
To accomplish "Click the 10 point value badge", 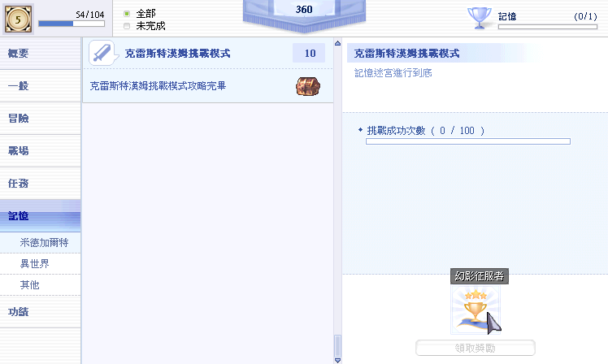I will tap(309, 53).
